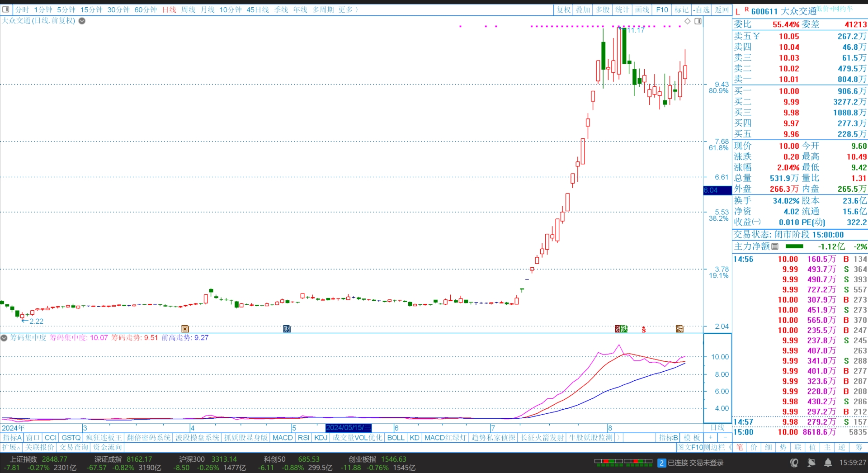Toggle the panel layout icon at top-left

pyautogui.click(x=6, y=9)
